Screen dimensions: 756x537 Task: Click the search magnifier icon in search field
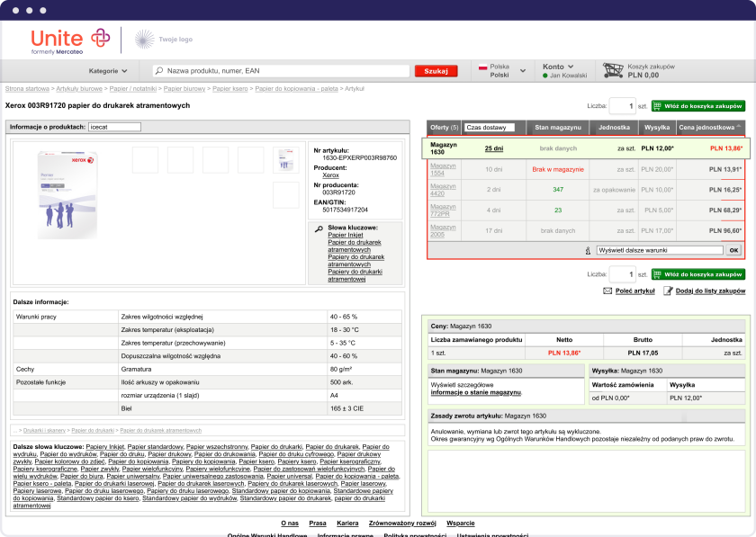[159, 71]
